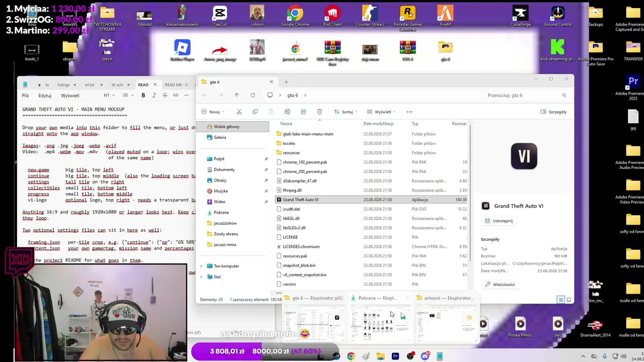Switch to the haloge Notepad tab
Viewport: 644px width, 362px height.
click(x=63, y=84)
